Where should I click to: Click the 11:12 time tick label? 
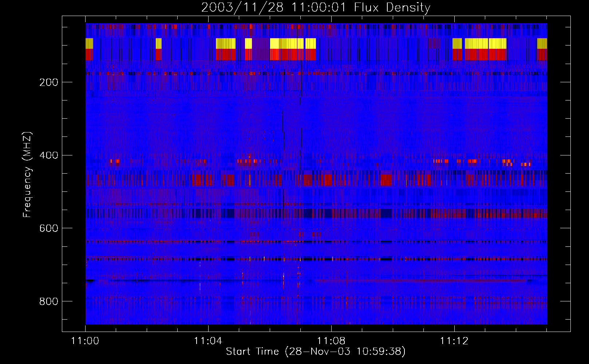coord(454,341)
